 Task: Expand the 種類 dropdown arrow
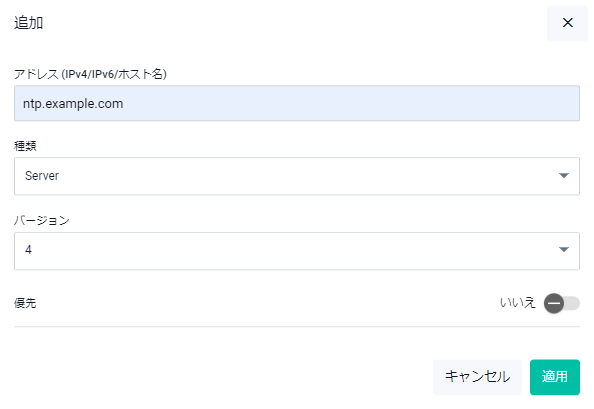pyautogui.click(x=564, y=175)
